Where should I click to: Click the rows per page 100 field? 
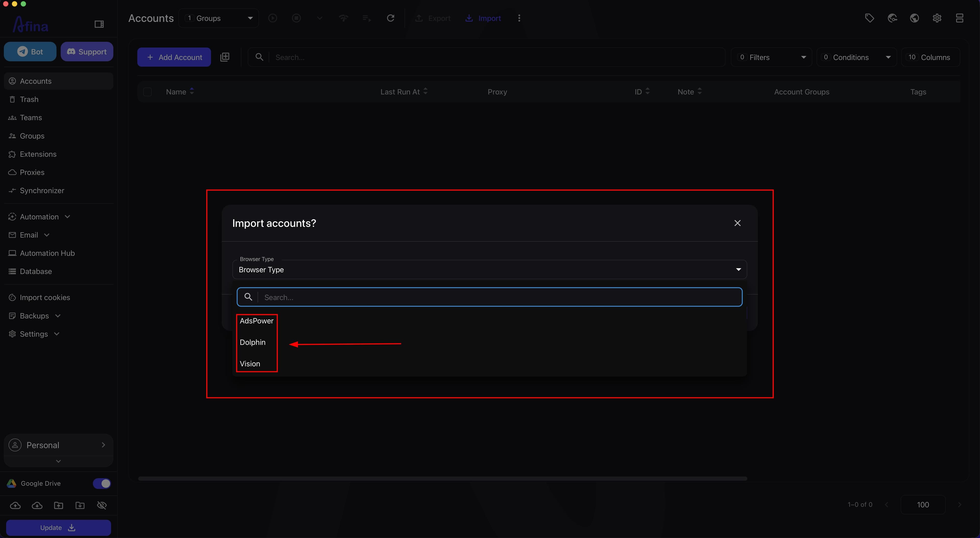(923, 505)
